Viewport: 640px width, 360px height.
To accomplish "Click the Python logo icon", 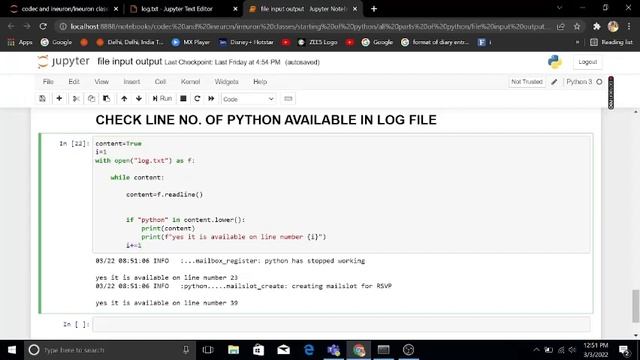I will coord(555,62).
